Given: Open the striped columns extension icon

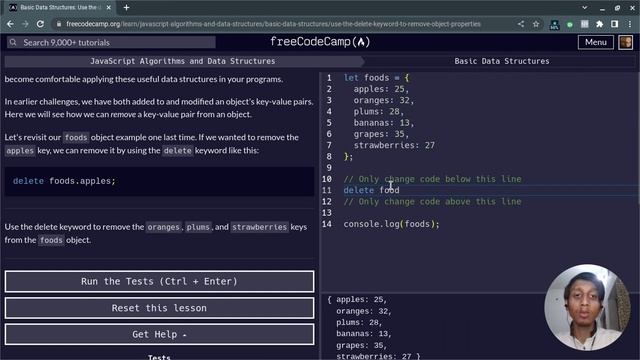Looking at the screenshot, I should [584, 24].
